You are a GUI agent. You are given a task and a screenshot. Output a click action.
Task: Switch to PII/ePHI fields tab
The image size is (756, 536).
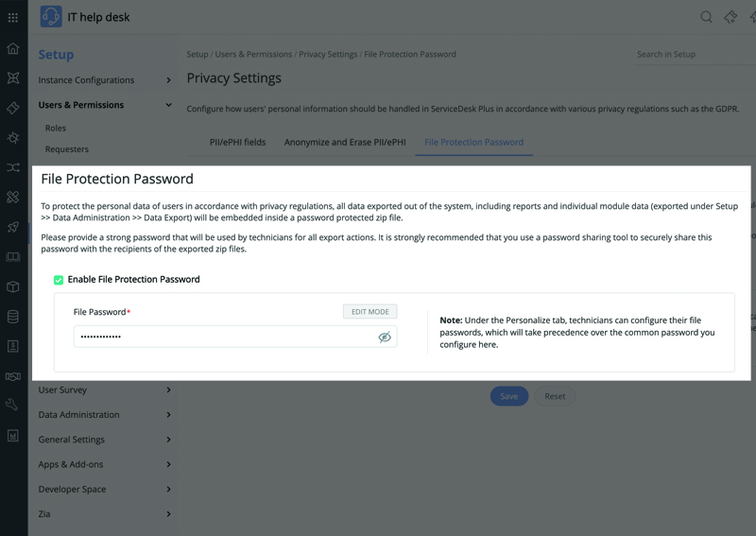(x=237, y=143)
